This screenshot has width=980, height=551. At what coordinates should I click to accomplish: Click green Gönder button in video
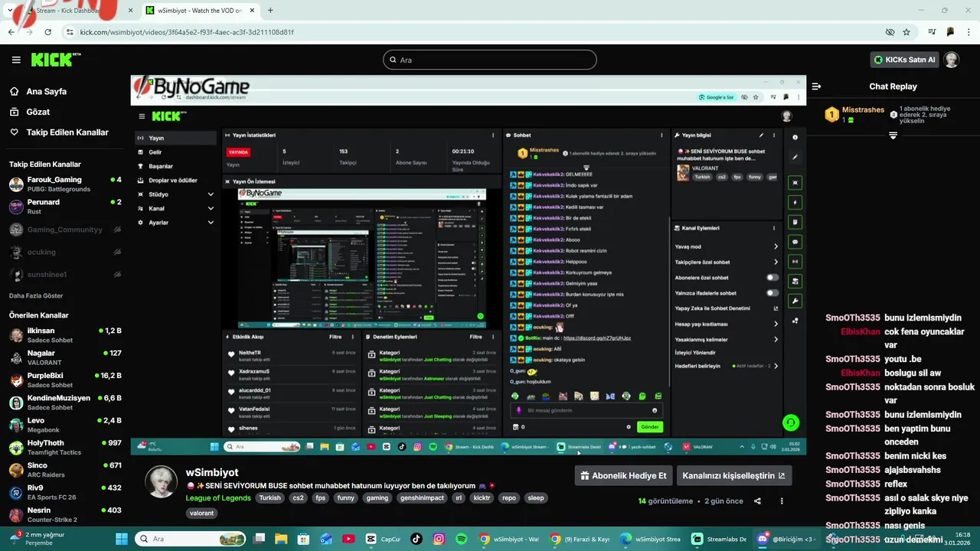tap(649, 427)
